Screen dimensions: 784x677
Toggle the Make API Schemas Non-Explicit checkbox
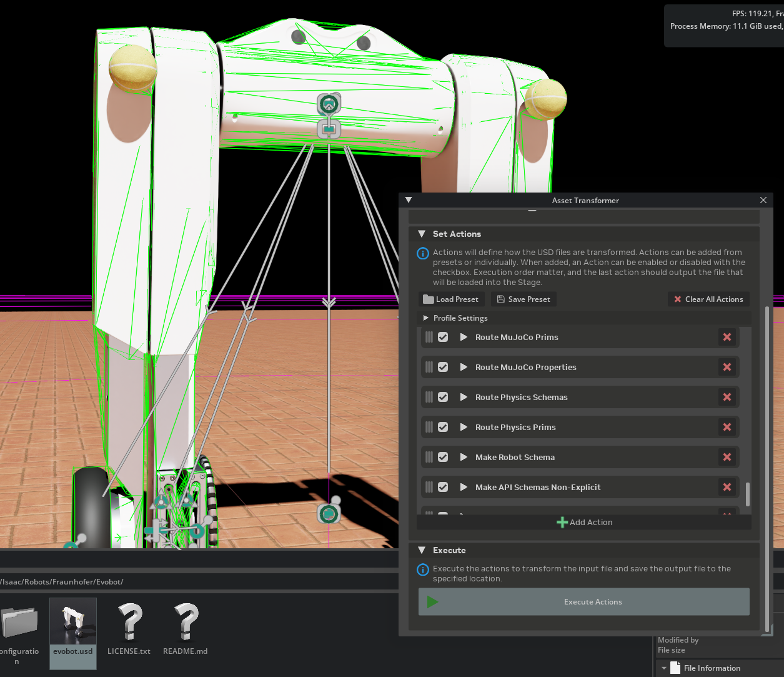[443, 487]
